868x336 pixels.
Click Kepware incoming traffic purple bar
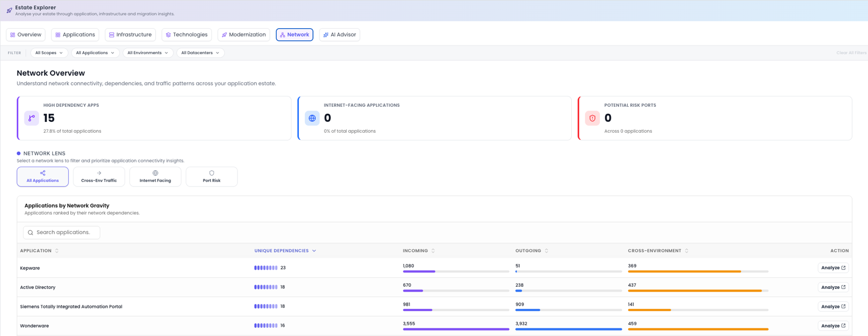(419, 272)
